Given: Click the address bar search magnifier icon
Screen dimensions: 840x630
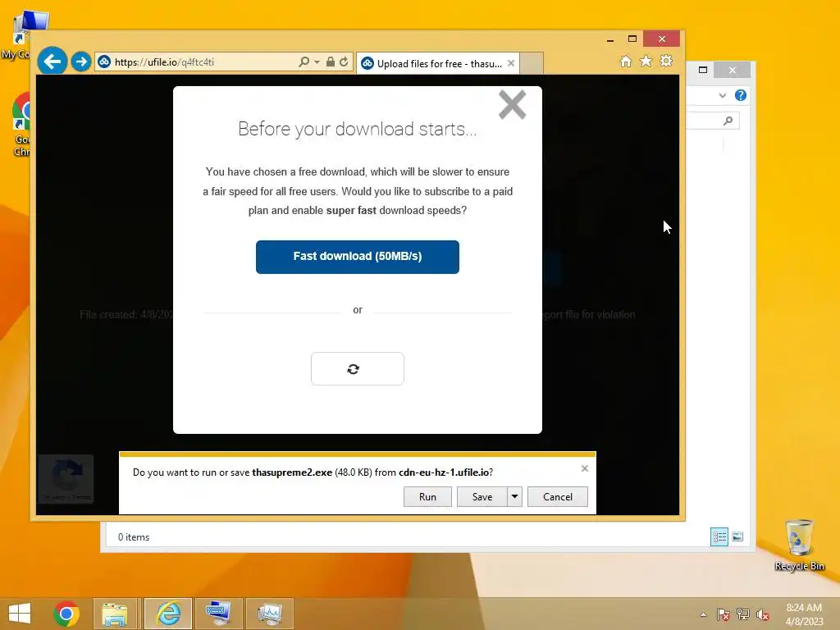Looking at the screenshot, I should (x=304, y=62).
